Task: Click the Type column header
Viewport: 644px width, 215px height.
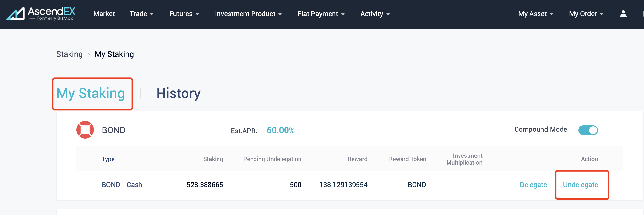Action: click(108, 159)
